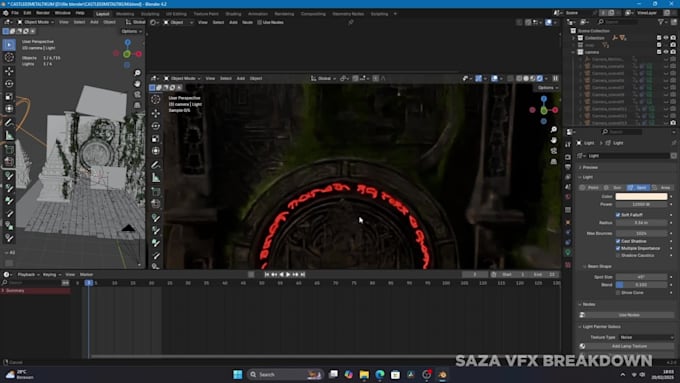Toggle Cast Shadow checkbox
The width and height of the screenshot is (680, 383).
click(618, 241)
